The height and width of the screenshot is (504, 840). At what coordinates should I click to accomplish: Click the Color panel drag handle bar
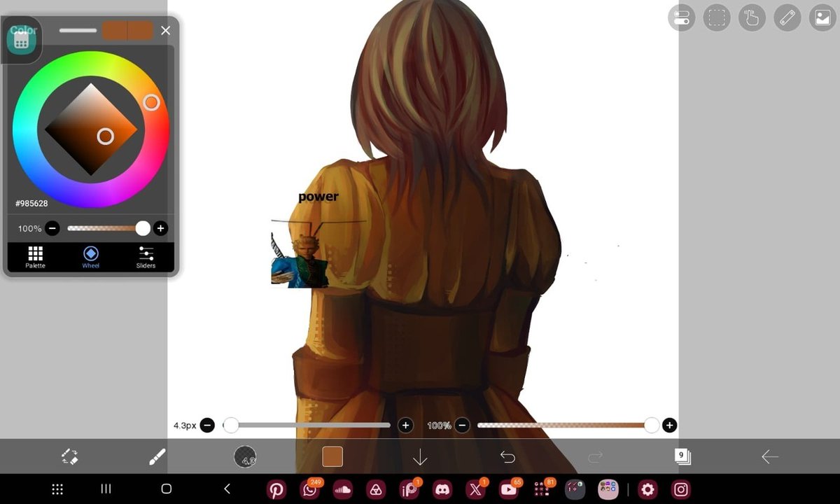(78, 30)
